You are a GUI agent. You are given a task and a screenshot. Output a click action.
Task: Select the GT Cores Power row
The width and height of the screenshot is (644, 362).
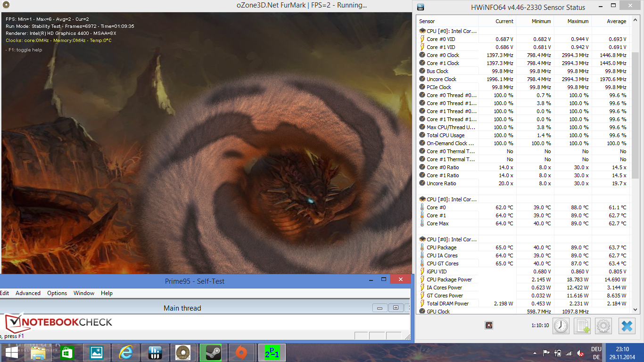click(x=523, y=296)
